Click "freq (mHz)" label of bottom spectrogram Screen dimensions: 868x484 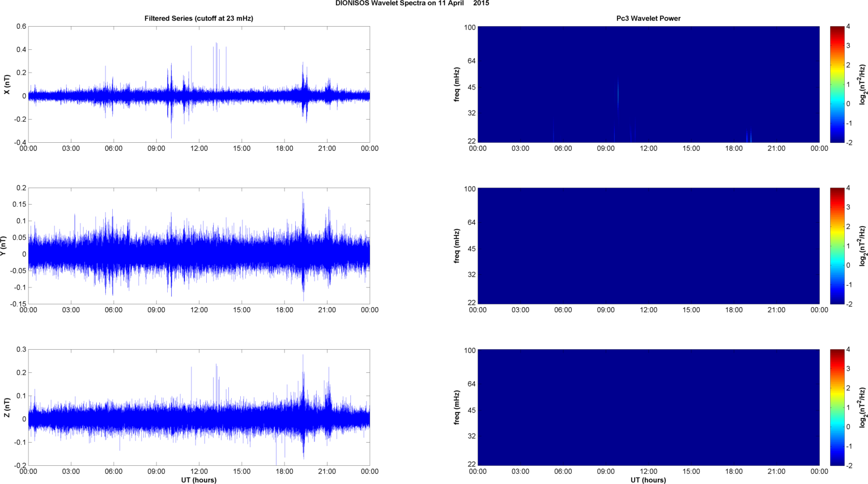[457, 407]
